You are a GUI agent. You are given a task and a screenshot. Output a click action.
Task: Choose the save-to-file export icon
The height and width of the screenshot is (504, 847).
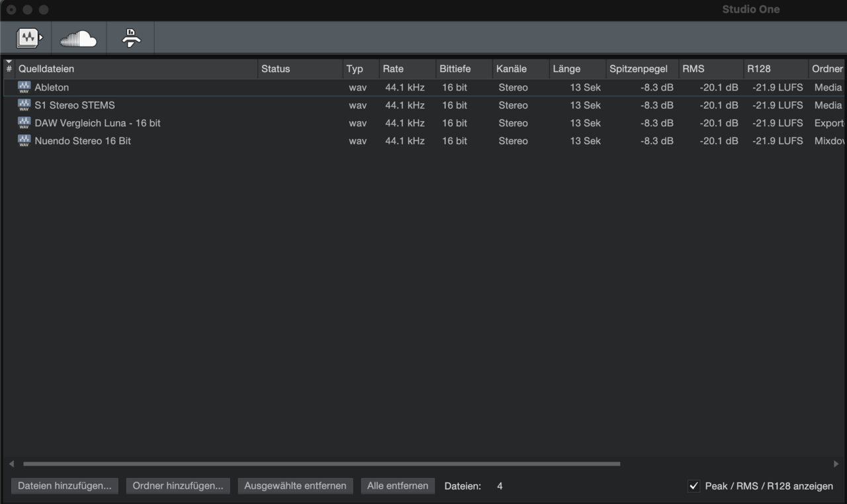[131, 38]
